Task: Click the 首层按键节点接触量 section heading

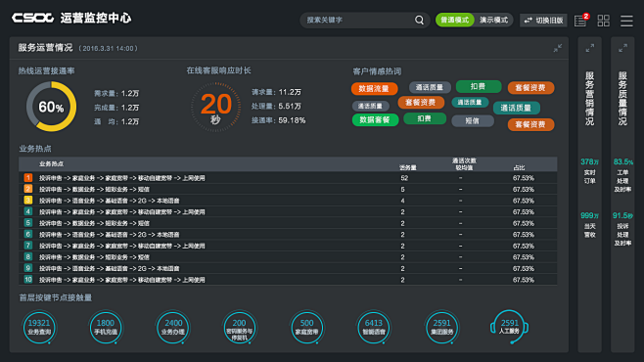Action: pyautogui.click(x=56, y=297)
